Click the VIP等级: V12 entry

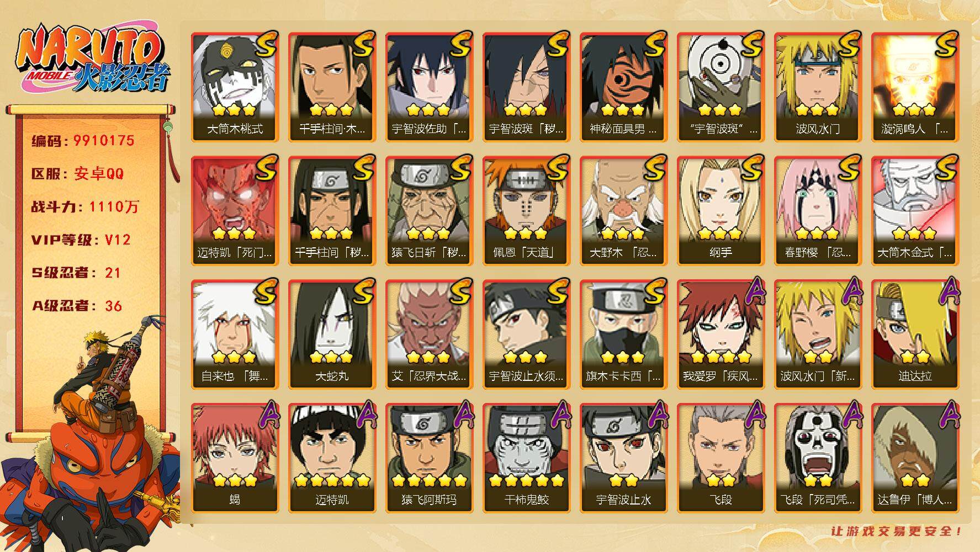point(81,240)
